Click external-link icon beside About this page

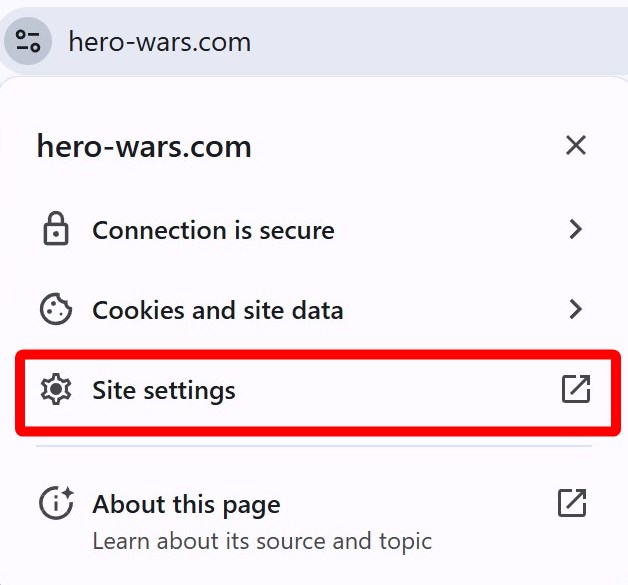[x=572, y=503]
